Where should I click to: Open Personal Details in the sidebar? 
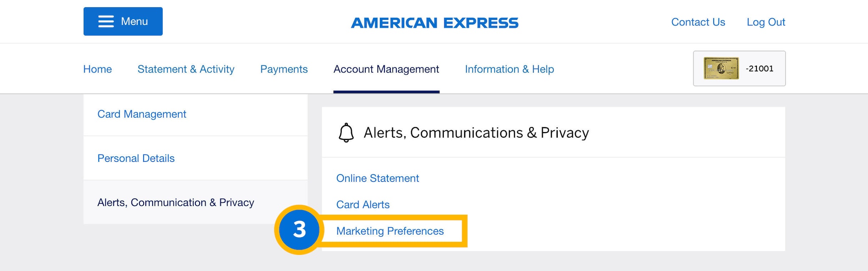coord(136,158)
